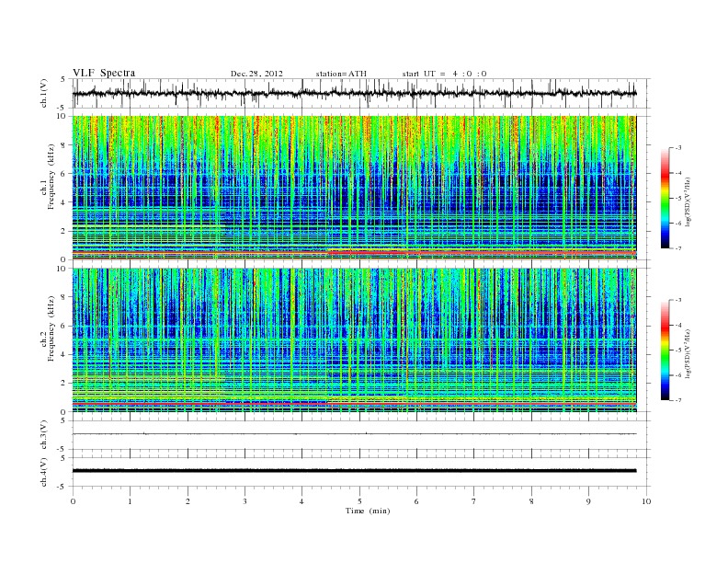Click the "5" tick on the time axis
This screenshot has width=728, height=563.
coord(359,501)
